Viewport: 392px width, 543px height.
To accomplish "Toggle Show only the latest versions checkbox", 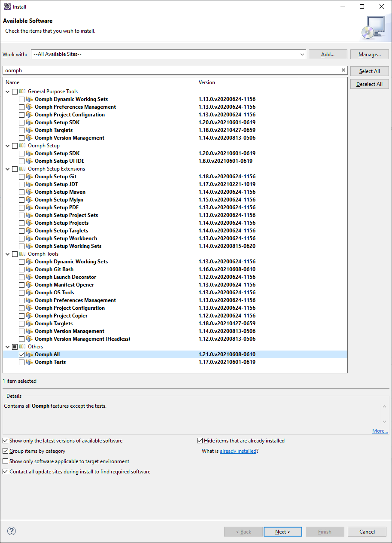I will [x=5, y=441].
